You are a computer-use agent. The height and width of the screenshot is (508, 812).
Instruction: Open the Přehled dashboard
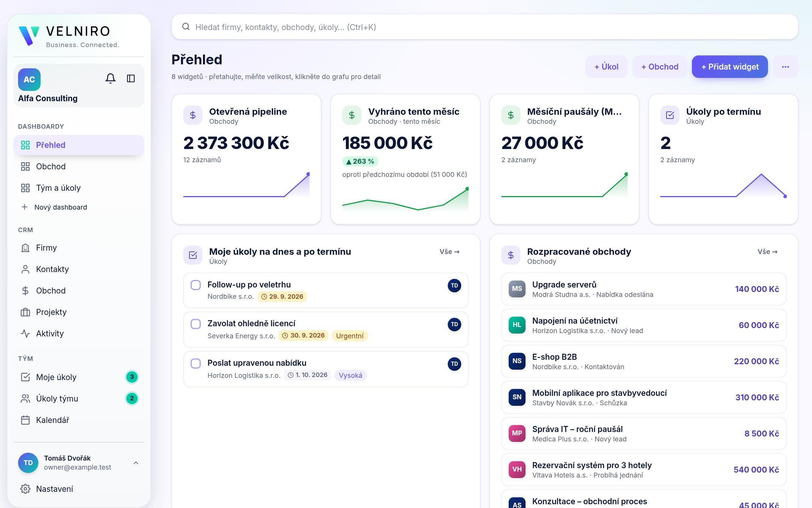[79, 145]
